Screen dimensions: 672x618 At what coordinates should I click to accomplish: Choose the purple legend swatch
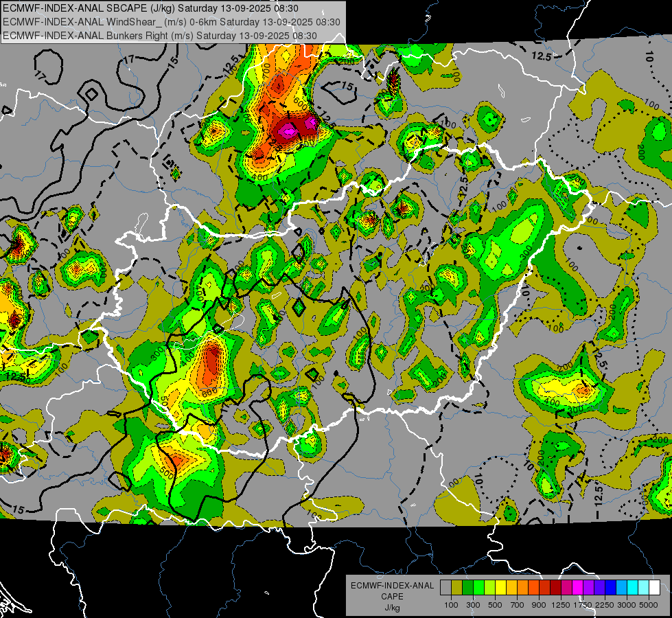pyautogui.click(x=588, y=588)
